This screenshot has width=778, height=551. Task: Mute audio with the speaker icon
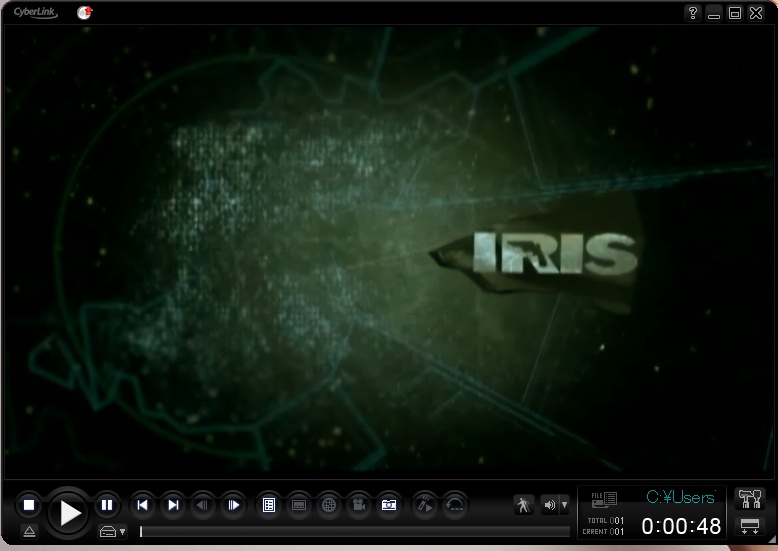pyautogui.click(x=549, y=505)
